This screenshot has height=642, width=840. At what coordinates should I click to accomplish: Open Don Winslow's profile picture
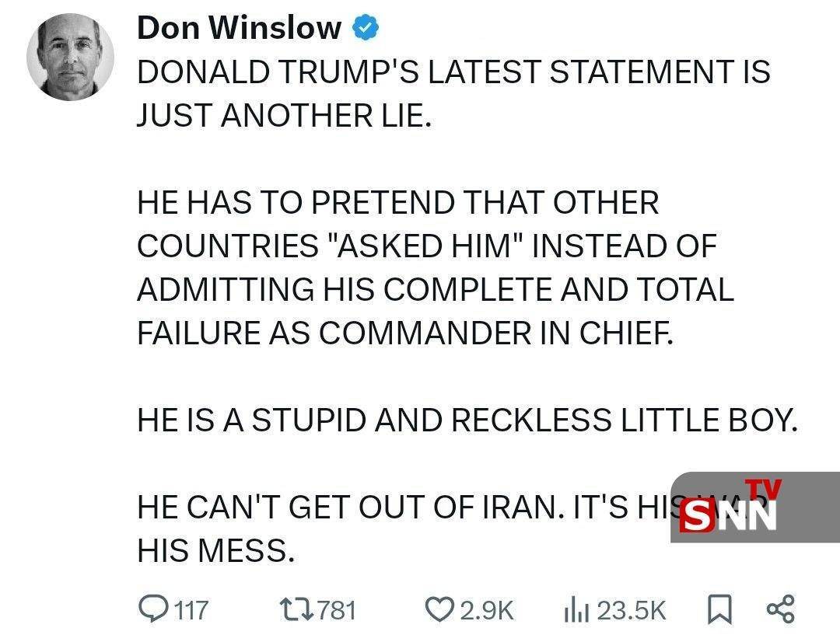tap(70, 57)
